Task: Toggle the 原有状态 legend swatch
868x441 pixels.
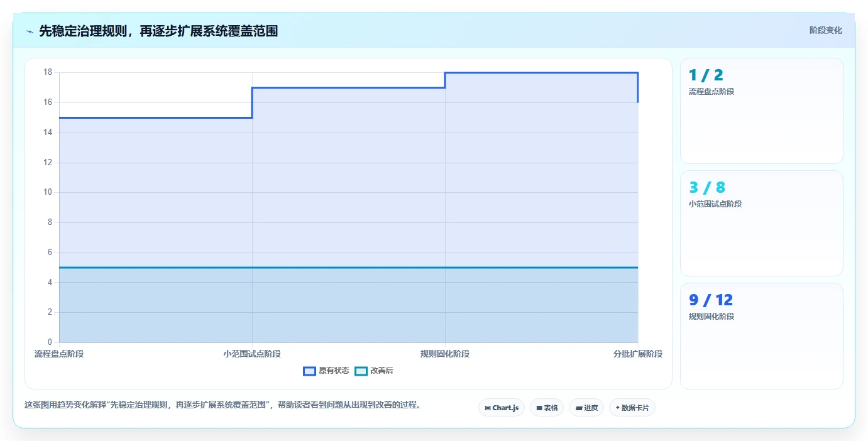Action: 309,371
